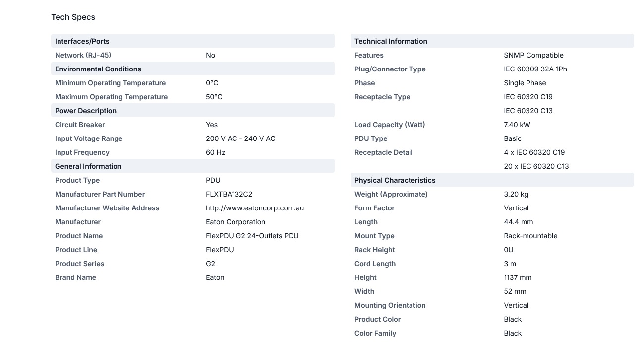Select the Power Description section header
The image size is (644, 345).
[x=193, y=110]
